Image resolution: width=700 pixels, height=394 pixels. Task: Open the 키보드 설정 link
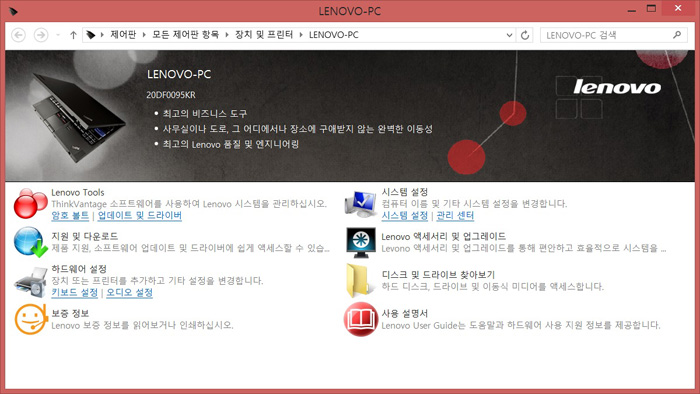tap(75, 293)
